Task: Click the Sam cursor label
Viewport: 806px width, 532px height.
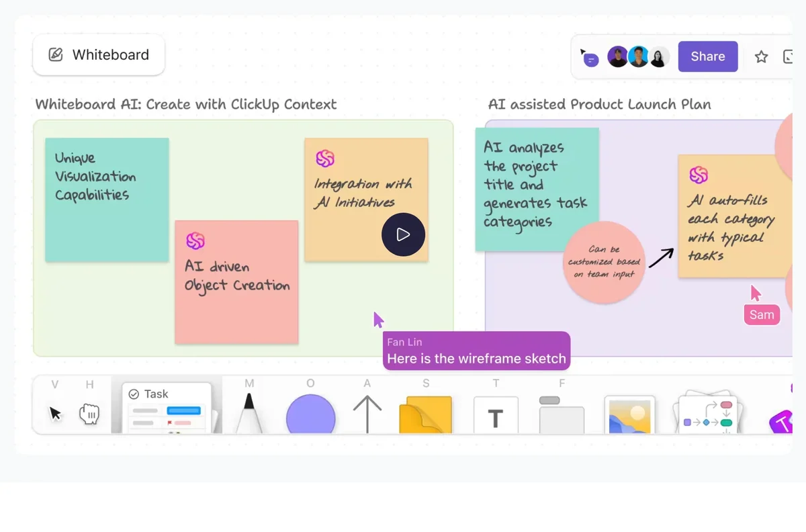Action: click(x=762, y=314)
